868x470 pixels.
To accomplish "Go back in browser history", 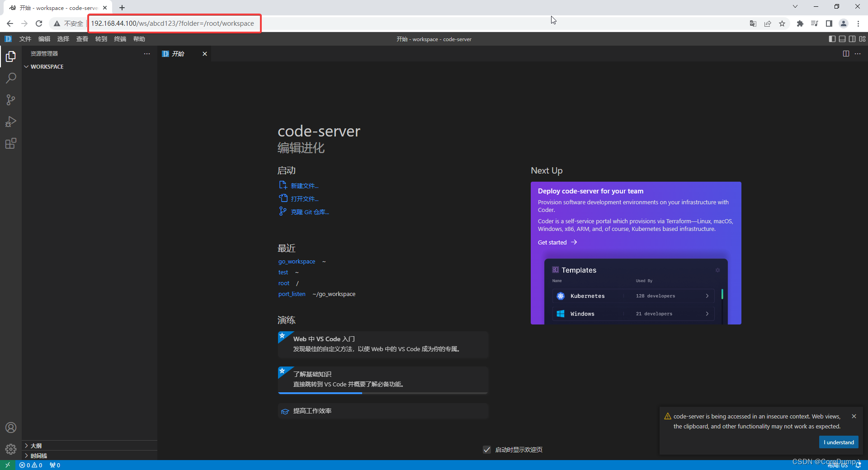I will point(10,23).
